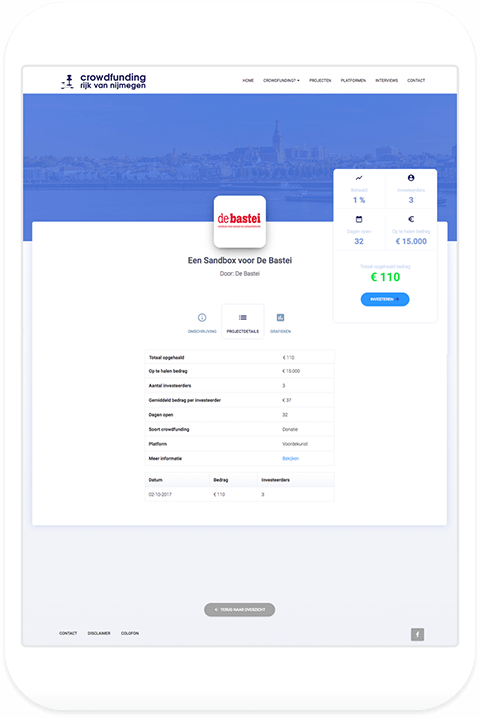Open the Colofon footer link
The image size is (480, 718).
point(130,633)
